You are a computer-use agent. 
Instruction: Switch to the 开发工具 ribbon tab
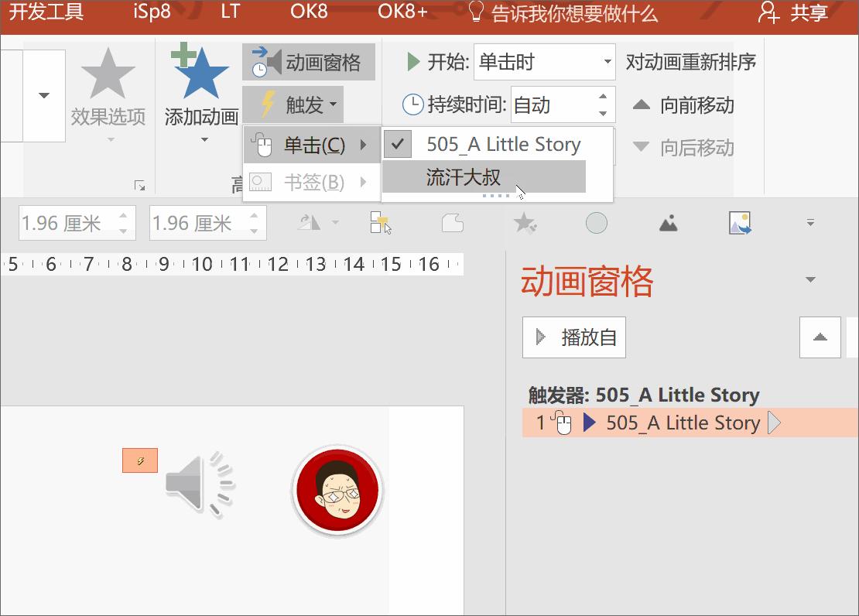point(45,12)
